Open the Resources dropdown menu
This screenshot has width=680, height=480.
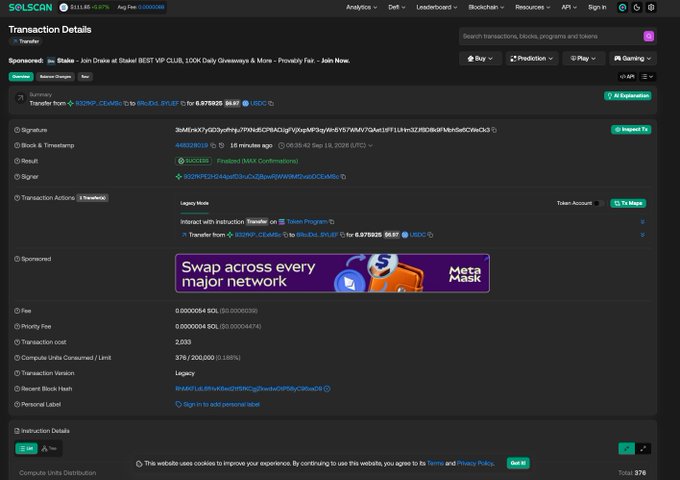(533, 7)
